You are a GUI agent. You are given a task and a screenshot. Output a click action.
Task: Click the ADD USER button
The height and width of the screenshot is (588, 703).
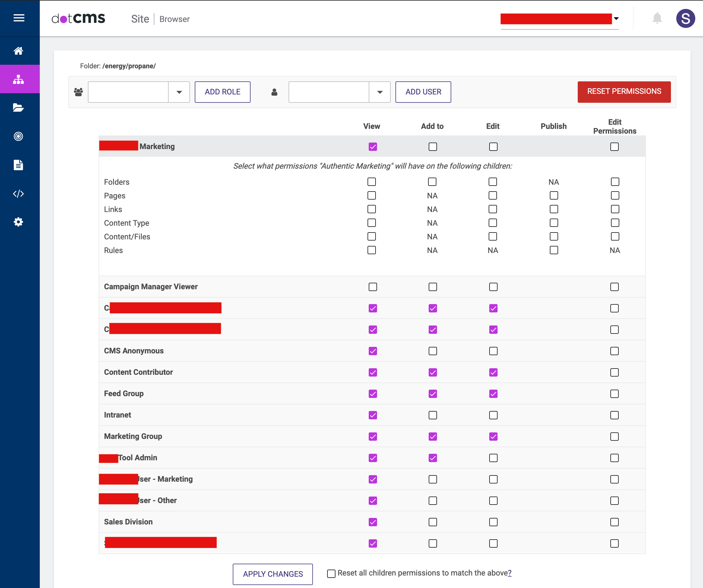(x=423, y=92)
